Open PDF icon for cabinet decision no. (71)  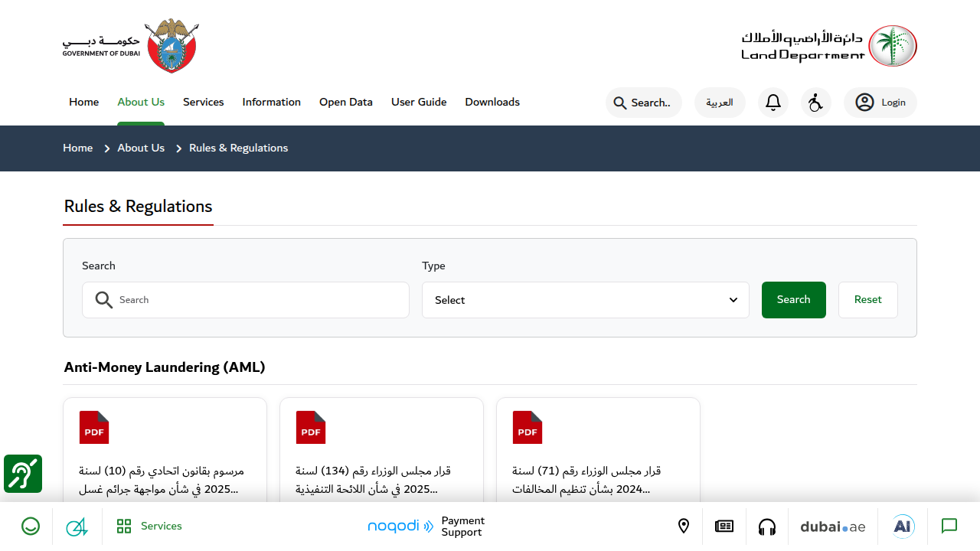[528, 427]
